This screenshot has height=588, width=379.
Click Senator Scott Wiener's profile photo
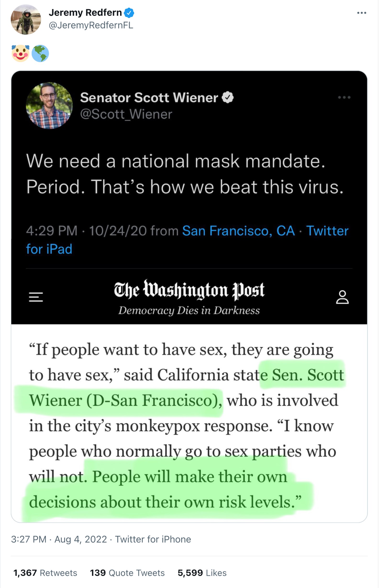(49, 105)
